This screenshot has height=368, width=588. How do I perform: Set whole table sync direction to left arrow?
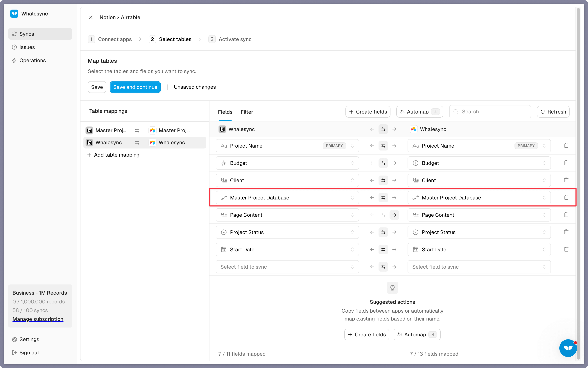(x=372, y=129)
